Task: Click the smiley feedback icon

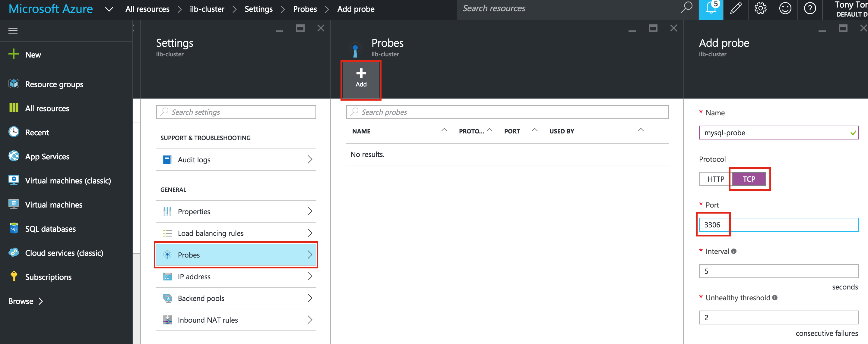Action: [785, 8]
